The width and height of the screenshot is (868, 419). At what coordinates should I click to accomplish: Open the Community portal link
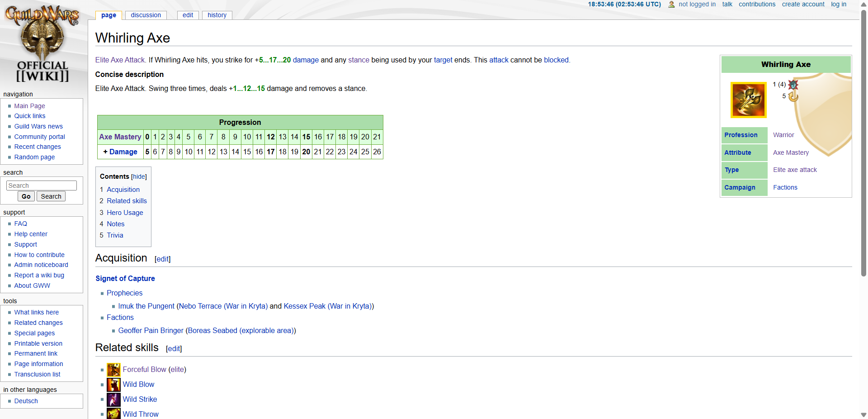point(39,137)
